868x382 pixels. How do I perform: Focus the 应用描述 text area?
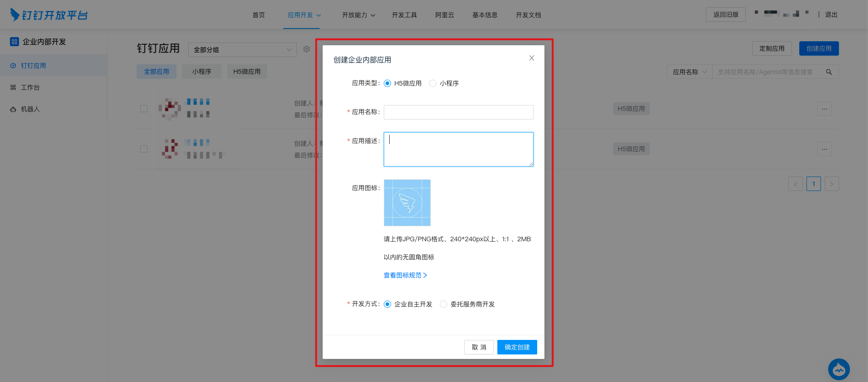(458, 149)
